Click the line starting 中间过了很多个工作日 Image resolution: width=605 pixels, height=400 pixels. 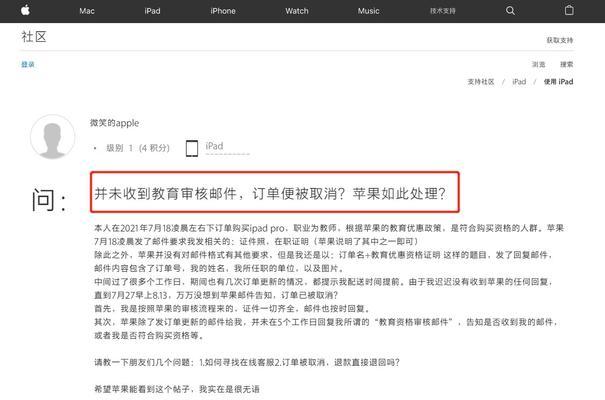[x=323, y=282]
